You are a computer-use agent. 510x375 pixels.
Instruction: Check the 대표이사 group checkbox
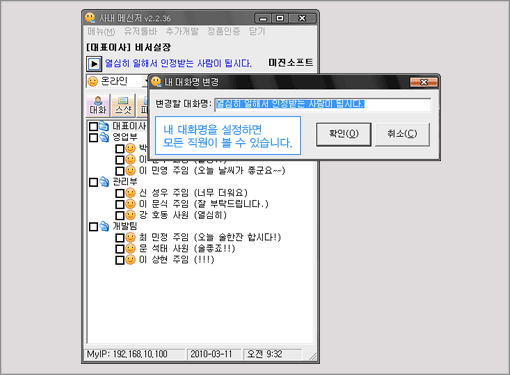93,126
